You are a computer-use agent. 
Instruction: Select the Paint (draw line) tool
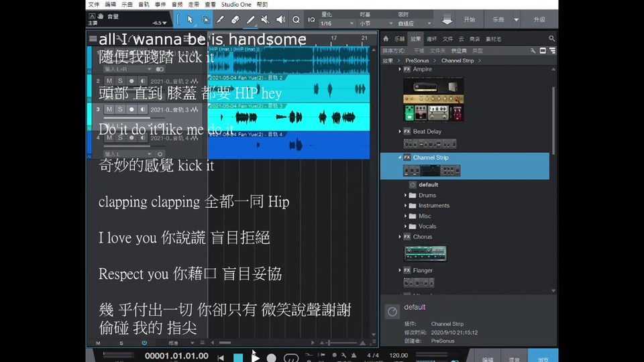click(x=250, y=19)
